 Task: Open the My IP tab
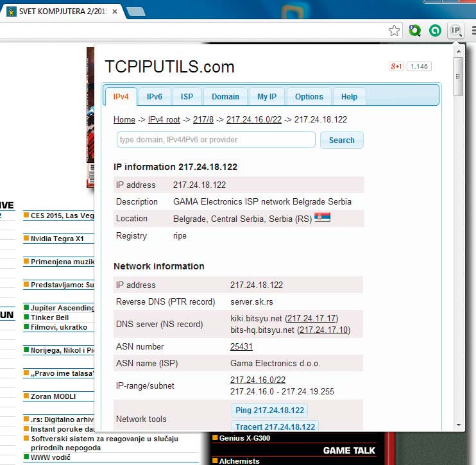pyautogui.click(x=267, y=97)
